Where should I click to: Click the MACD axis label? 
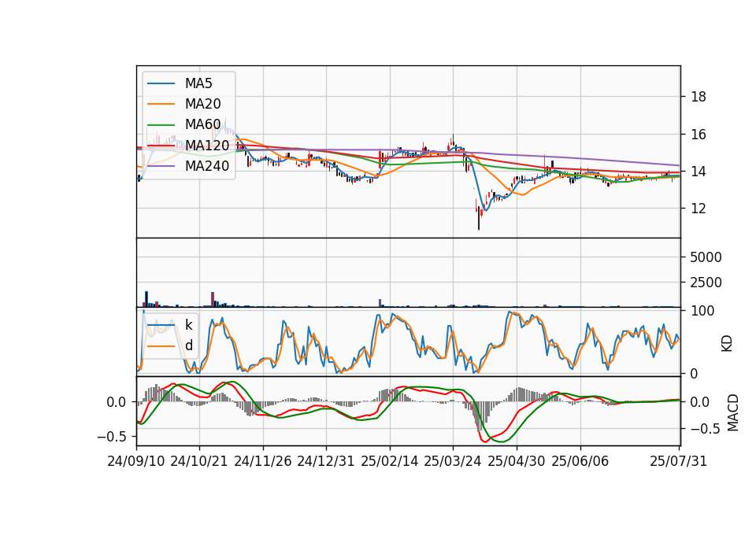tap(733, 412)
